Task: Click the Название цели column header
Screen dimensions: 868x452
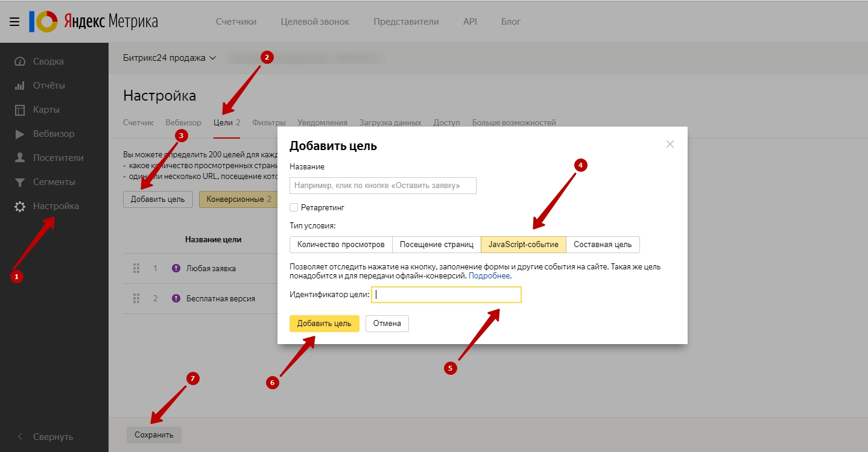Action: click(213, 239)
